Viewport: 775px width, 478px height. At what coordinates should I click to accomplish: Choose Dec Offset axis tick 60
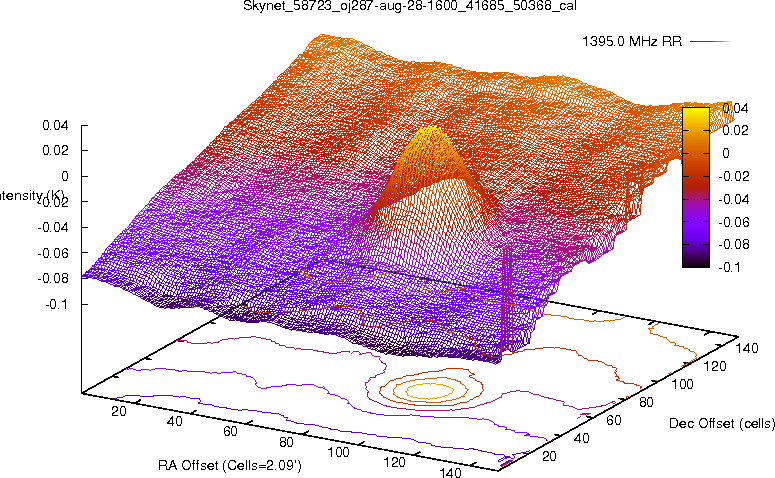tap(613, 420)
